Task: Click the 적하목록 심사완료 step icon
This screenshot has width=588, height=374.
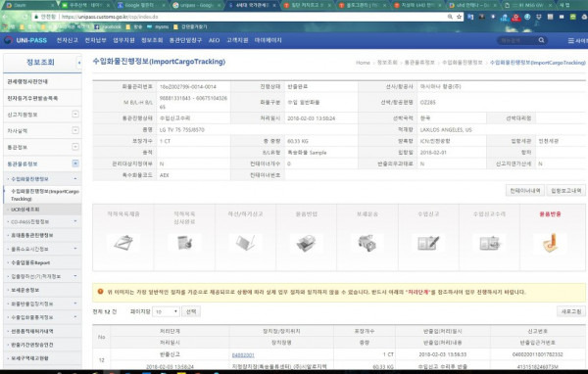Action: coord(185,243)
